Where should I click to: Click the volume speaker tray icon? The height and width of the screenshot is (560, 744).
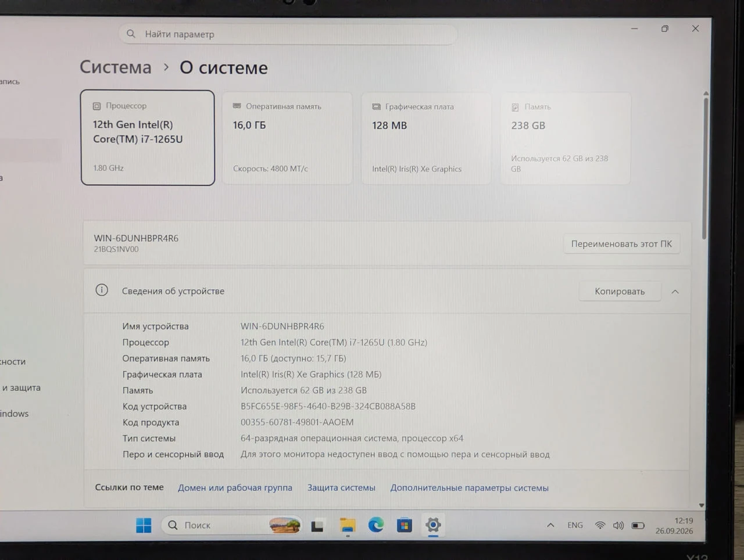point(618,525)
